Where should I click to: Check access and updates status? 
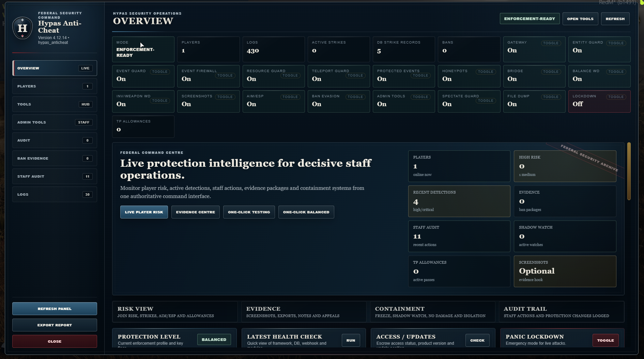[477, 340]
